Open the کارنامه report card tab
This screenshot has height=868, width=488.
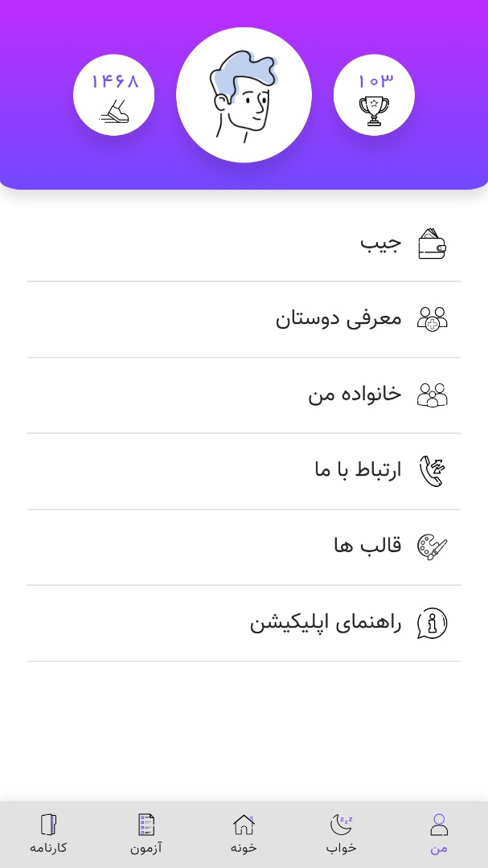[49, 833]
